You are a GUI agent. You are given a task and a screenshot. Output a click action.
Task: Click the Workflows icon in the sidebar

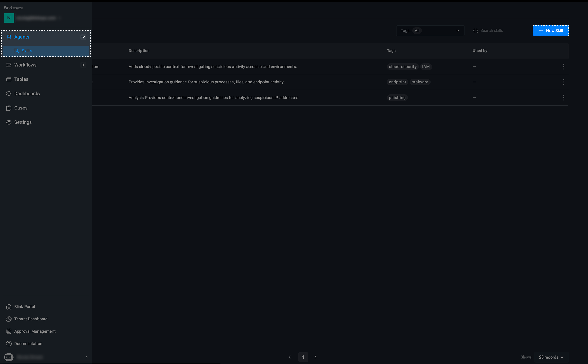click(x=9, y=65)
